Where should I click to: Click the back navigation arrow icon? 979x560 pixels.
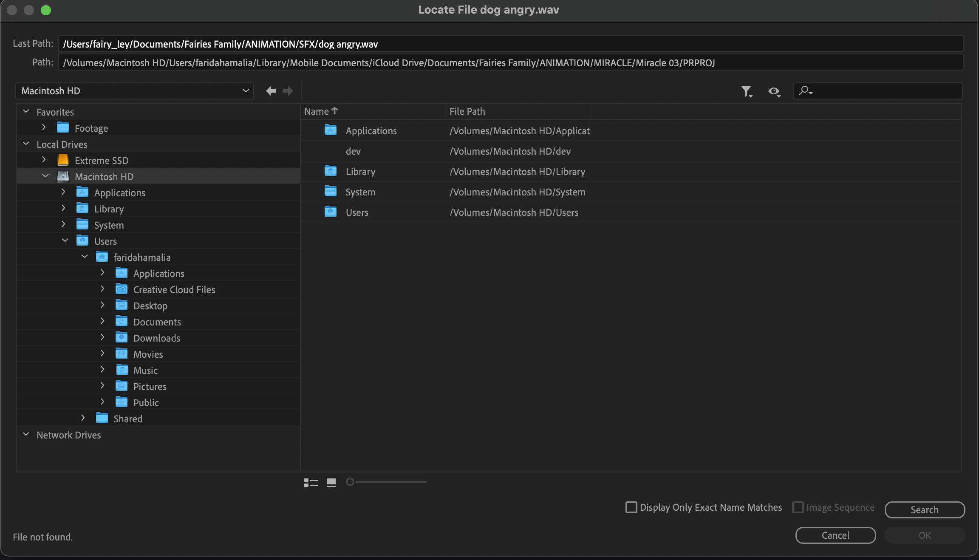(x=270, y=90)
